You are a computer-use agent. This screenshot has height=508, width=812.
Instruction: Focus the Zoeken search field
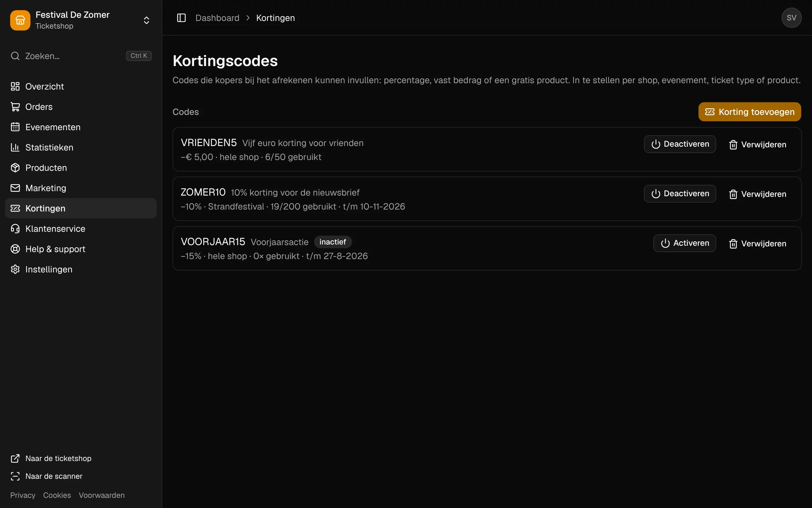coord(81,56)
